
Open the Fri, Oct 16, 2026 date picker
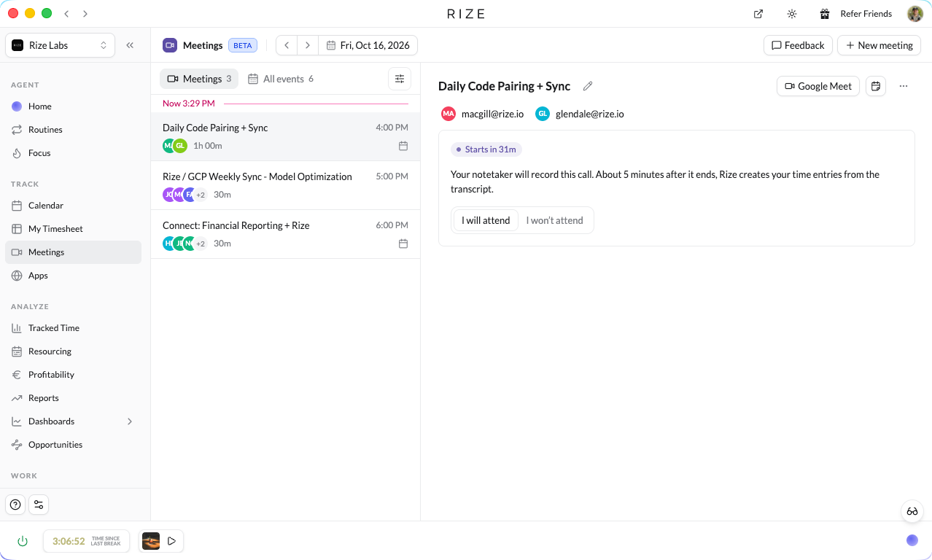368,45
